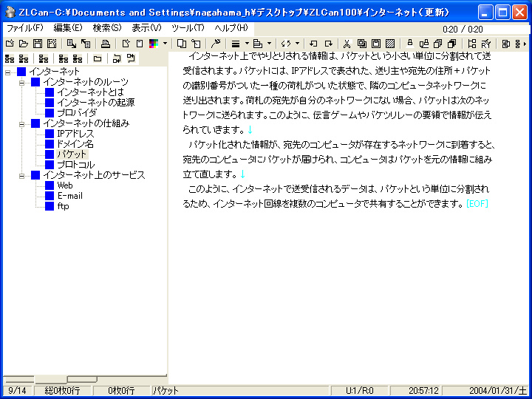Select the パケット tree item

[x=72, y=154]
